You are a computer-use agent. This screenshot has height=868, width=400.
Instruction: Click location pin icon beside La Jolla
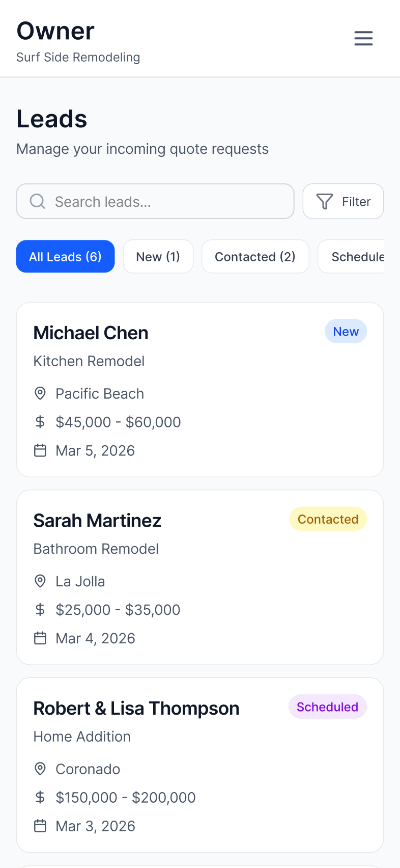click(40, 581)
